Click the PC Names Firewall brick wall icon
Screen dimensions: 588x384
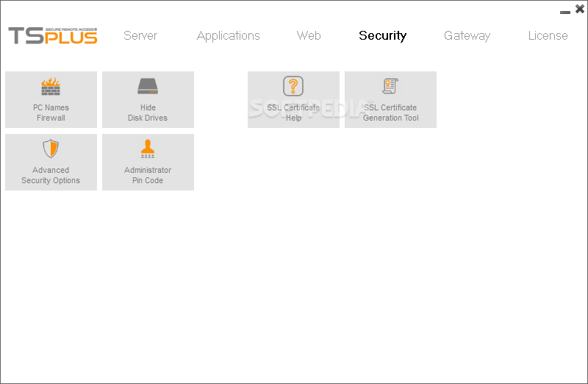51,87
